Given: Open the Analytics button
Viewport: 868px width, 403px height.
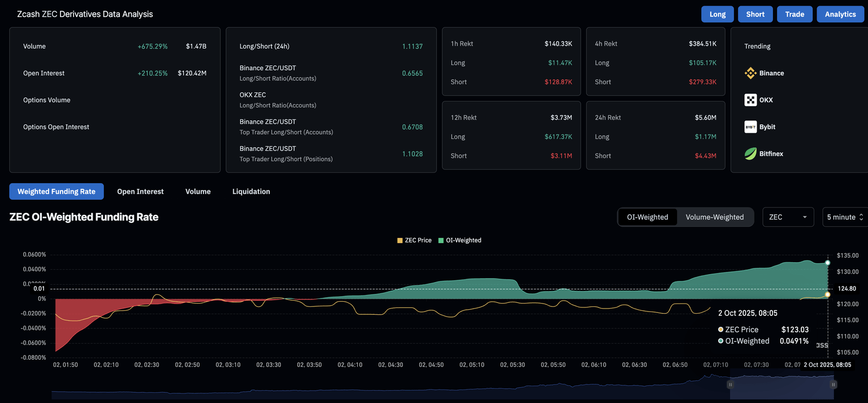Looking at the screenshot, I should pos(840,14).
